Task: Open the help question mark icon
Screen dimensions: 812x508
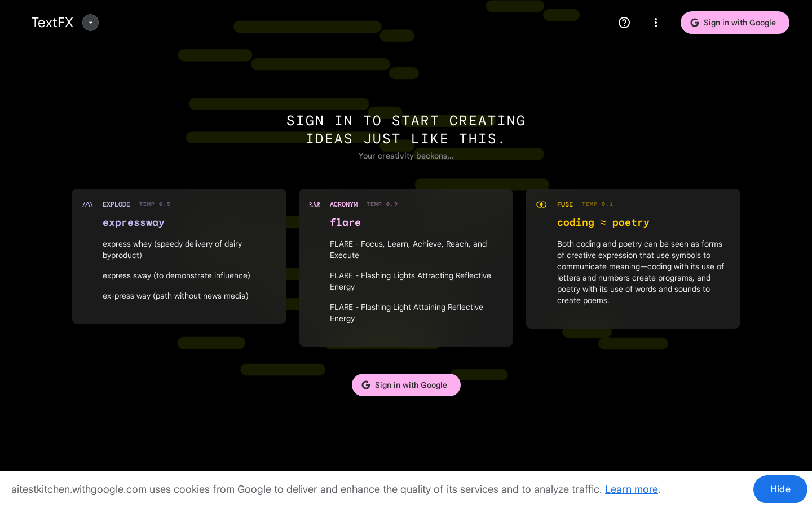Action: (624, 23)
